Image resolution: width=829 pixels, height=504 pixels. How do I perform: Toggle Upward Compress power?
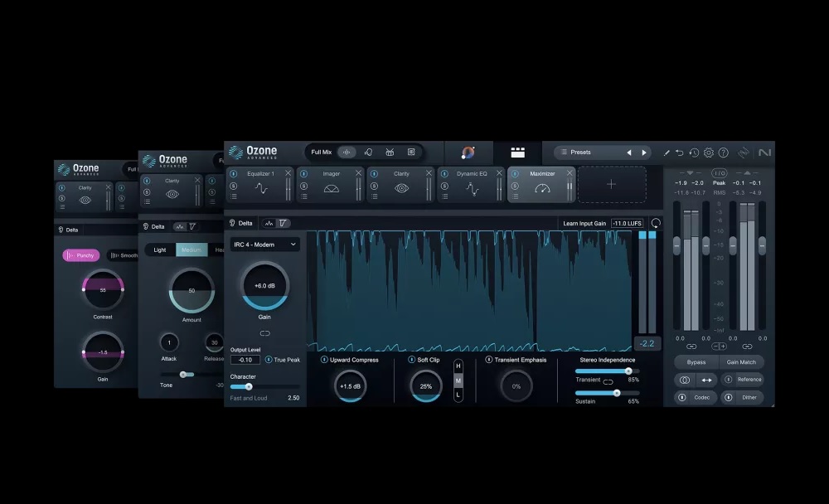(324, 360)
